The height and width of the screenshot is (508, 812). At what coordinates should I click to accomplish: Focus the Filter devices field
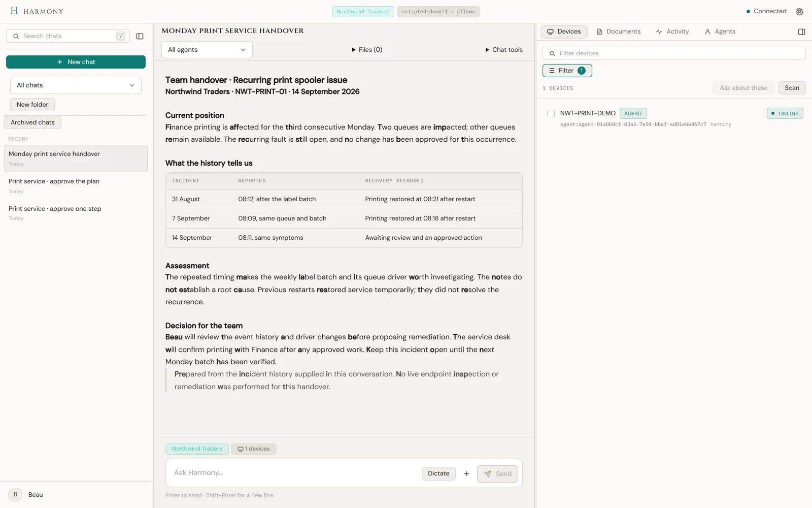click(x=674, y=53)
